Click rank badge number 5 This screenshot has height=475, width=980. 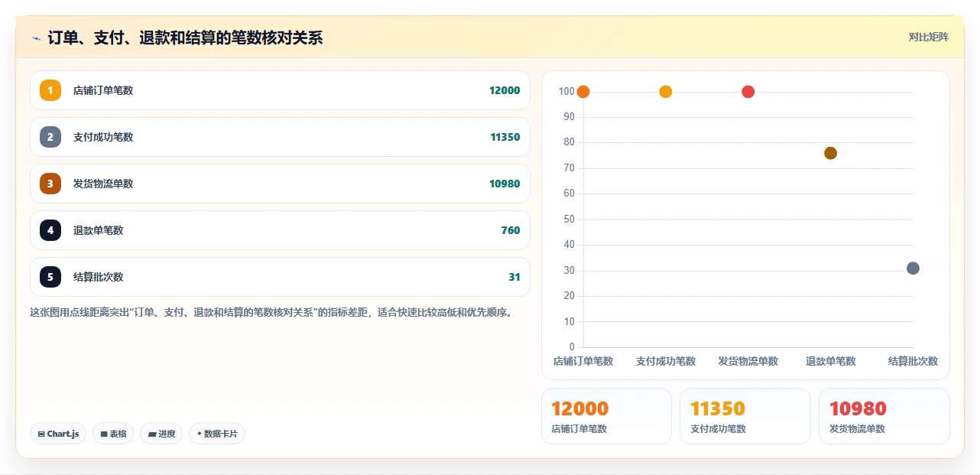(x=50, y=277)
